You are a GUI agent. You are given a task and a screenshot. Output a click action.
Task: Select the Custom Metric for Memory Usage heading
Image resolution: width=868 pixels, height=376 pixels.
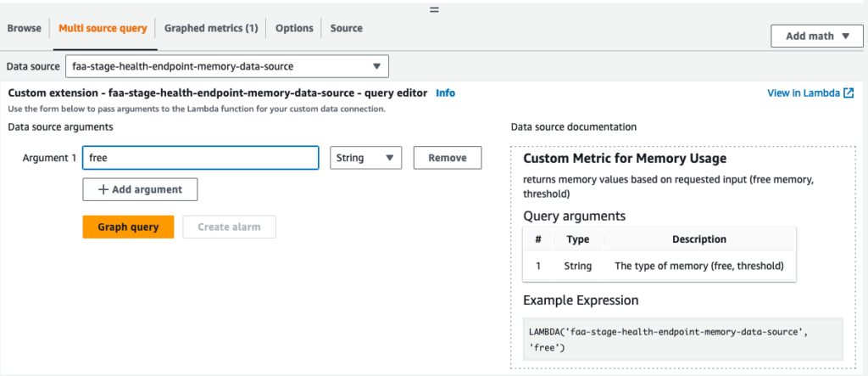click(x=625, y=159)
